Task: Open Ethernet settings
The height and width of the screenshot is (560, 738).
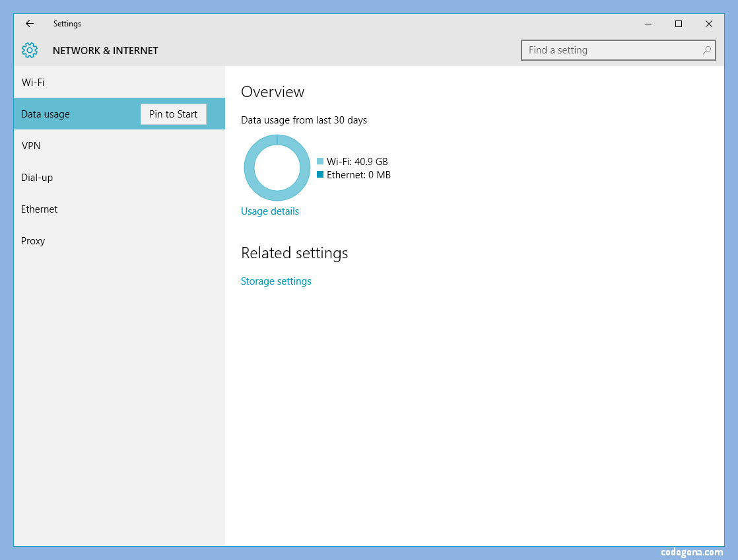Action: [x=39, y=209]
